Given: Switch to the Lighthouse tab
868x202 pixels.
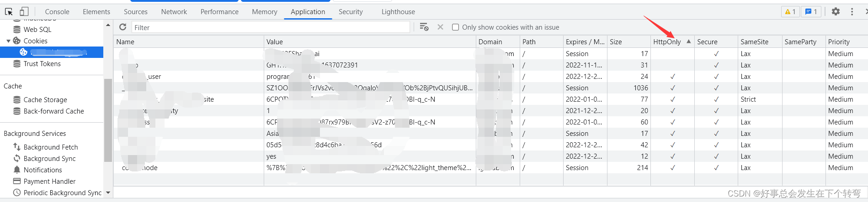Looking at the screenshot, I should point(398,11).
